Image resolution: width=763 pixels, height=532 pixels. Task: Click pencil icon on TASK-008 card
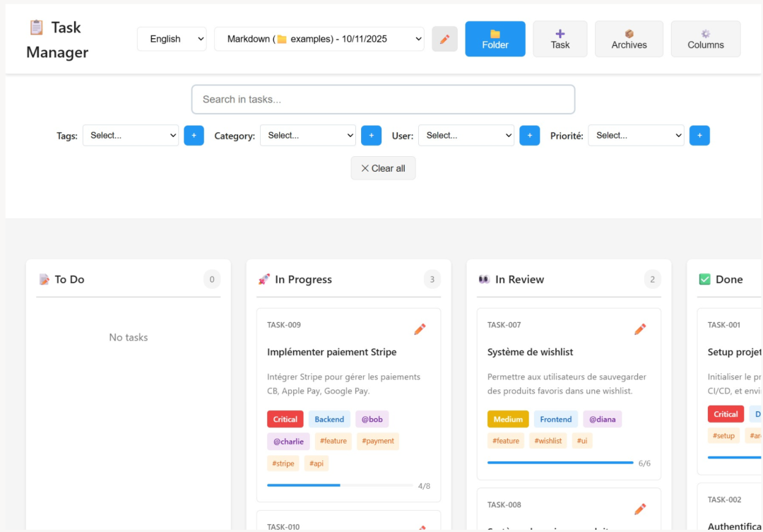tap(640, 509)
